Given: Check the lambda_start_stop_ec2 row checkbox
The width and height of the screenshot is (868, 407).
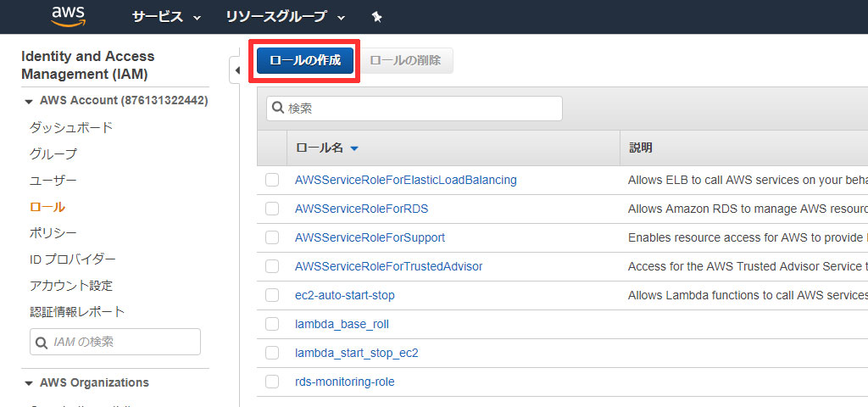Looking at the screenshot, I should point(272,353).
